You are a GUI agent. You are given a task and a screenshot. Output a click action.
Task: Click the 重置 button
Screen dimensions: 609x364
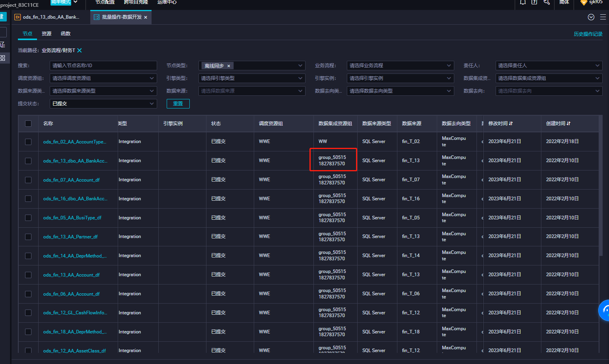[178, 104]
